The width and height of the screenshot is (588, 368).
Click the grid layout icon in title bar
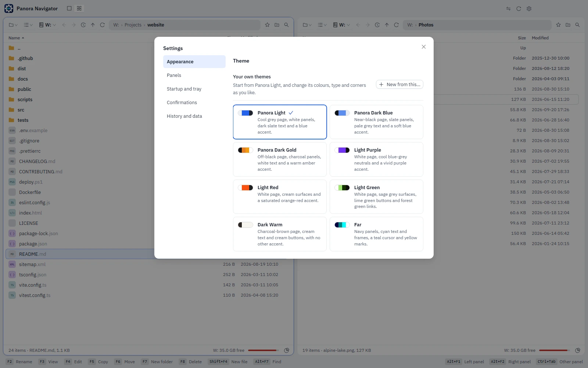(79, 8)
